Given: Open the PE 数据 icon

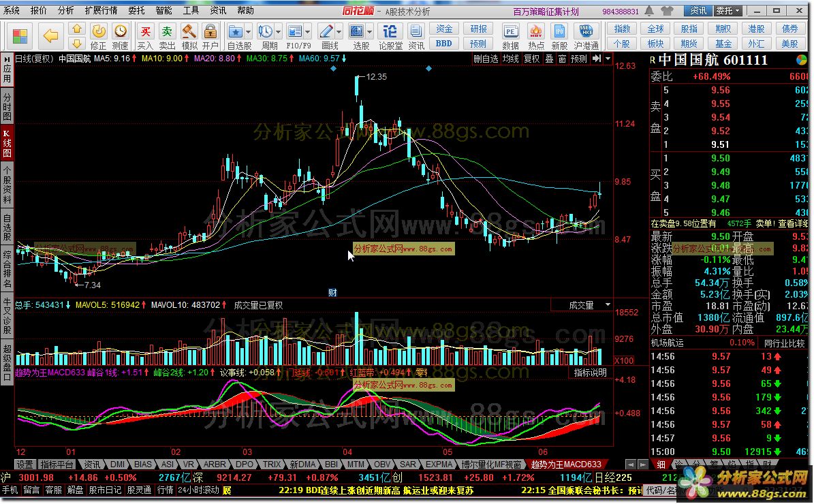Looking at the screenshot, I should tap(511, 31).
